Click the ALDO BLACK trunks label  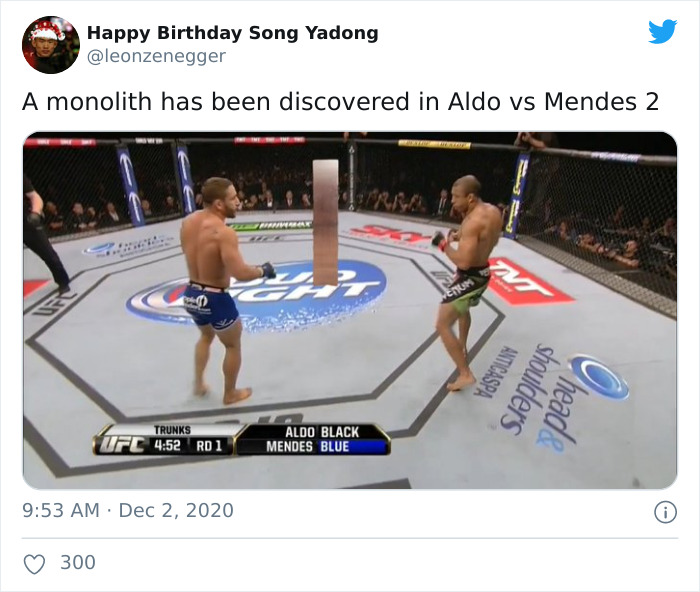click(322, 432)
